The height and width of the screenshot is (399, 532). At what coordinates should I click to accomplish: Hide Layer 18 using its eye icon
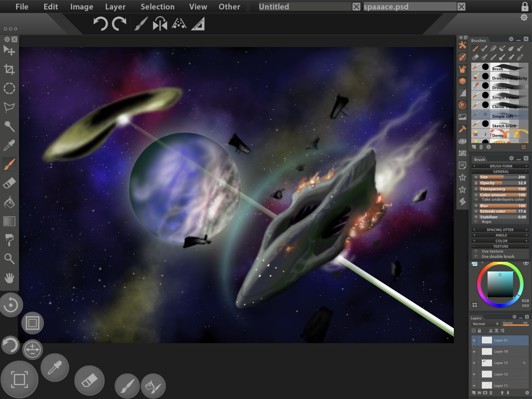[x=474, y=351]
